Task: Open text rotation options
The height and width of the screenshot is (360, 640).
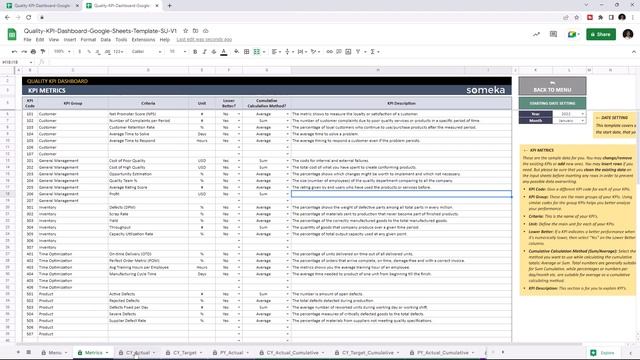Action: (315, 52)
